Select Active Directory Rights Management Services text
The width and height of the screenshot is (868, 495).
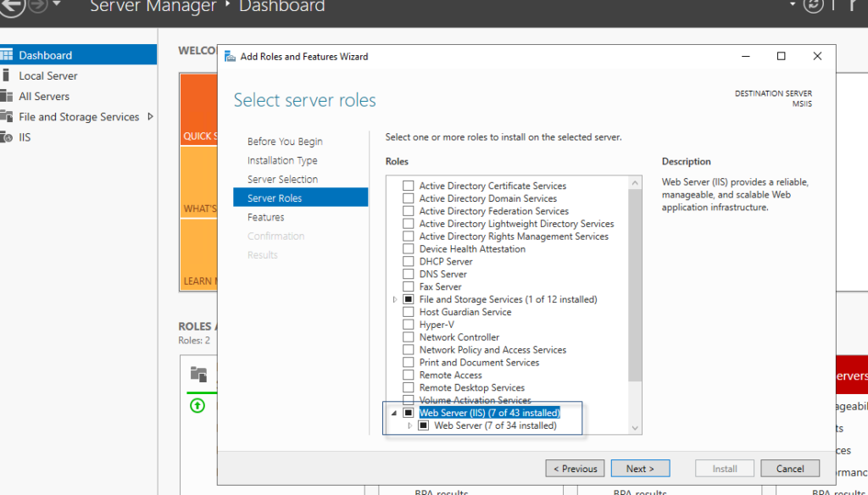click(514, 236)
